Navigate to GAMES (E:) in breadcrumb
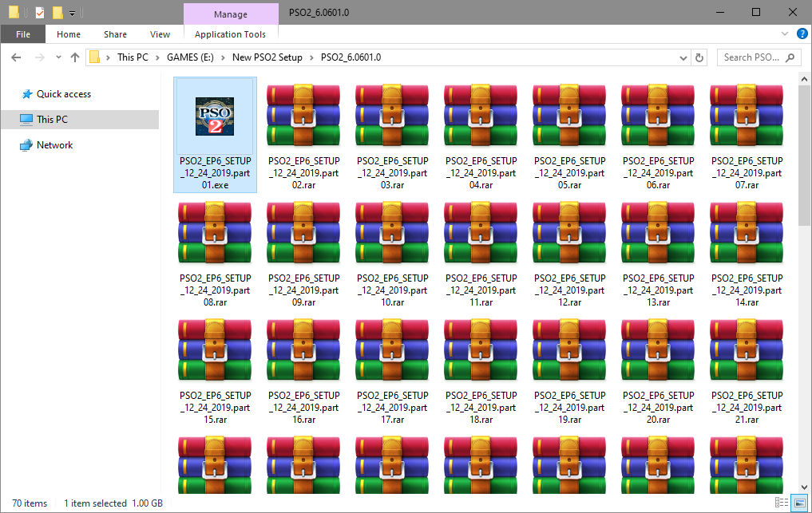 (190, 57)
